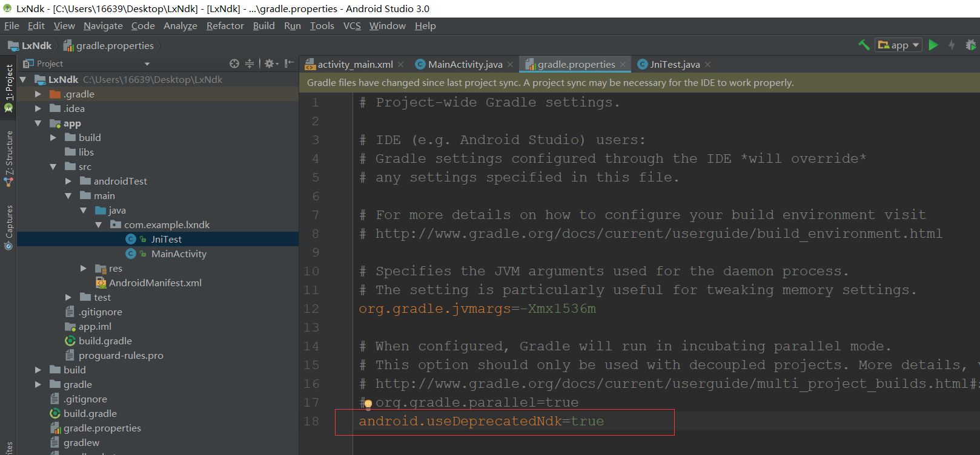Viewport: 980px width, 455px height.
Task: Expand the .idea folder
Action: coord(38,108)
